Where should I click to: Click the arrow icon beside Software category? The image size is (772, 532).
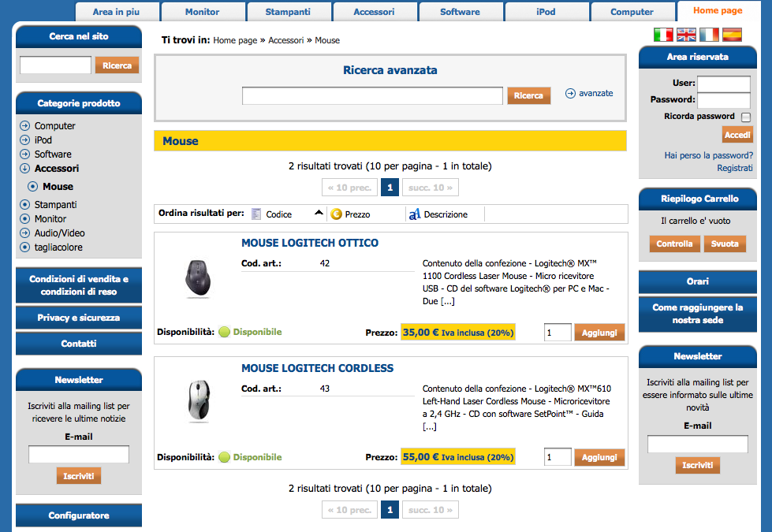coord(24,154)
